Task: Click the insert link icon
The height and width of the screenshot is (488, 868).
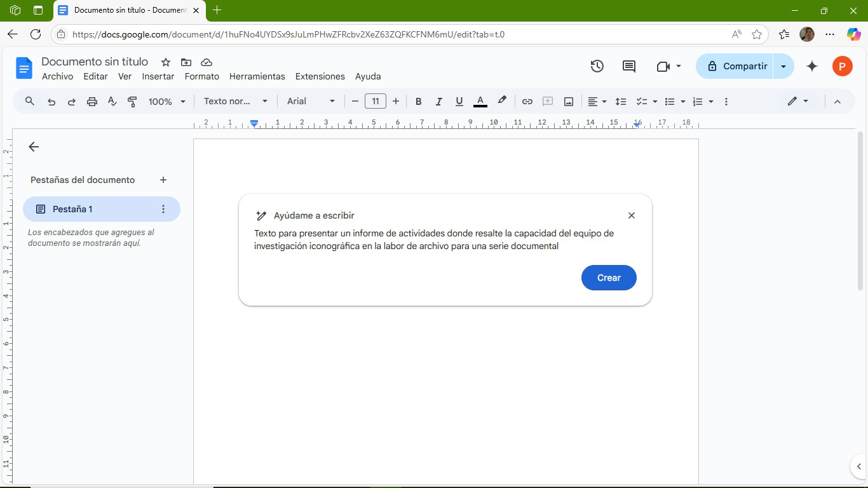Action: click(x=527, y=102)
